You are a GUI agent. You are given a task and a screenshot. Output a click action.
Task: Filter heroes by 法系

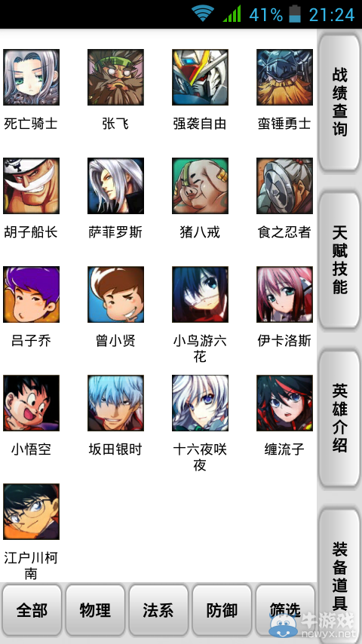158,610
